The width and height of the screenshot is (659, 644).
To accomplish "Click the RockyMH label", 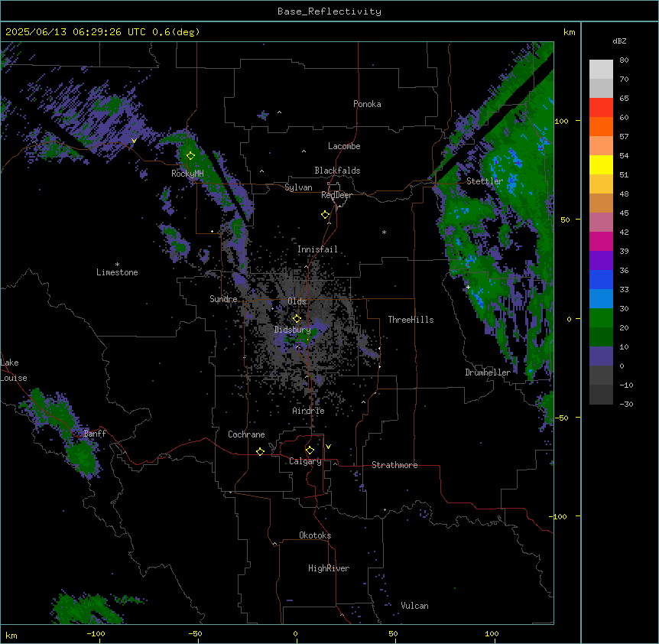I will click(187, 174).
